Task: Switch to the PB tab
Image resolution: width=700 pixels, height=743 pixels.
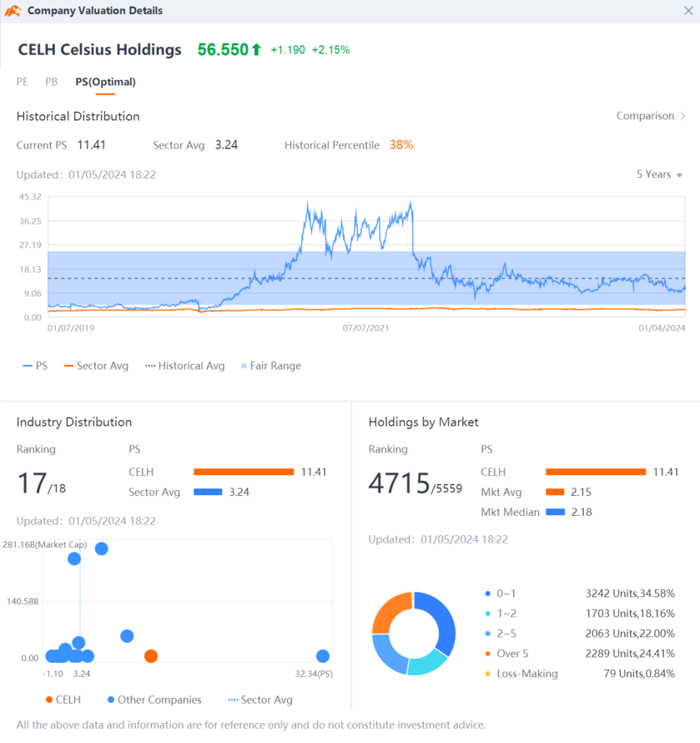Action: tap(52, 82)
